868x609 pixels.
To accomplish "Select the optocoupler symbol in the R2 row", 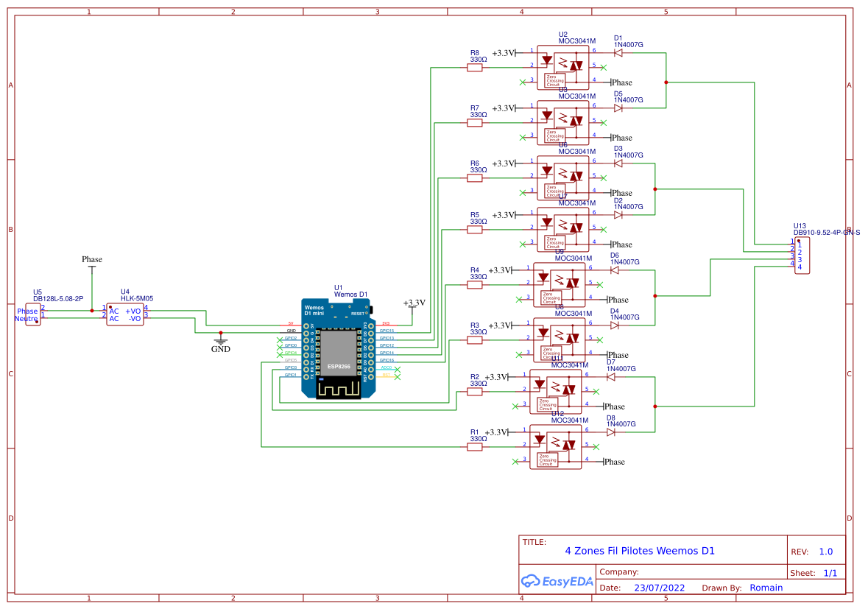I will point(556,392).
